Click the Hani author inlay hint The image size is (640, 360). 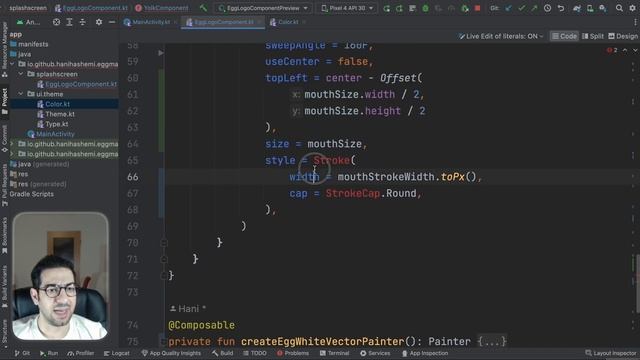click(x=187, y=309)
